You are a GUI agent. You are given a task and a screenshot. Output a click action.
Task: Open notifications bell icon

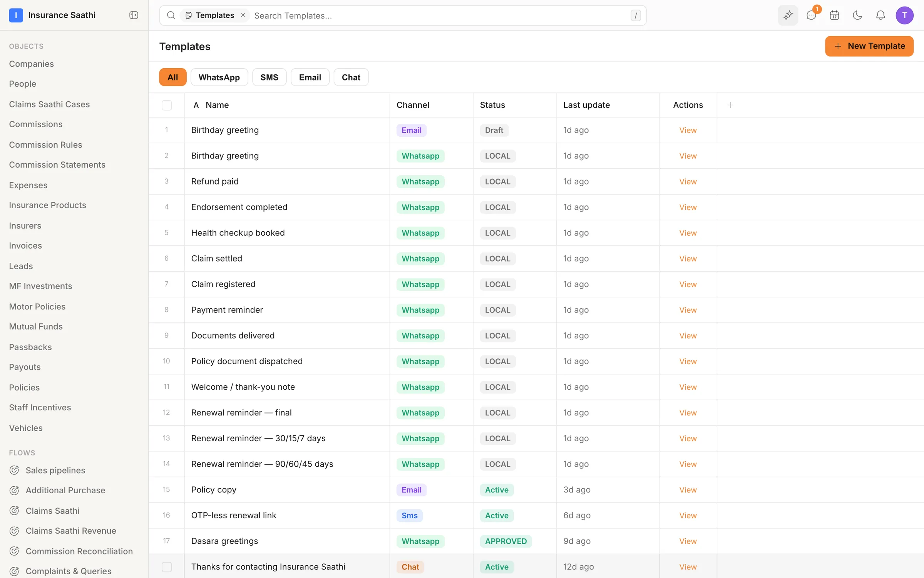tap(880, 15)
